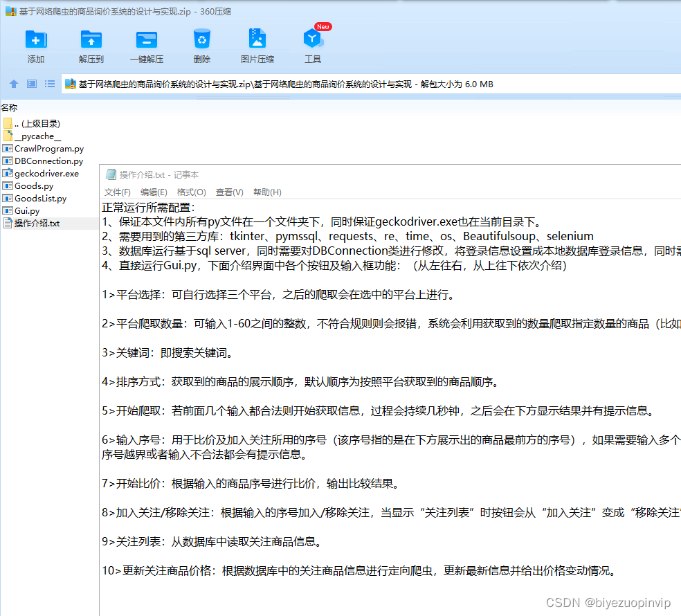Click the line starting '9>关注列表'
This screenshot has width=681, height=616.
pyautogui.click(x=212, y=542)
